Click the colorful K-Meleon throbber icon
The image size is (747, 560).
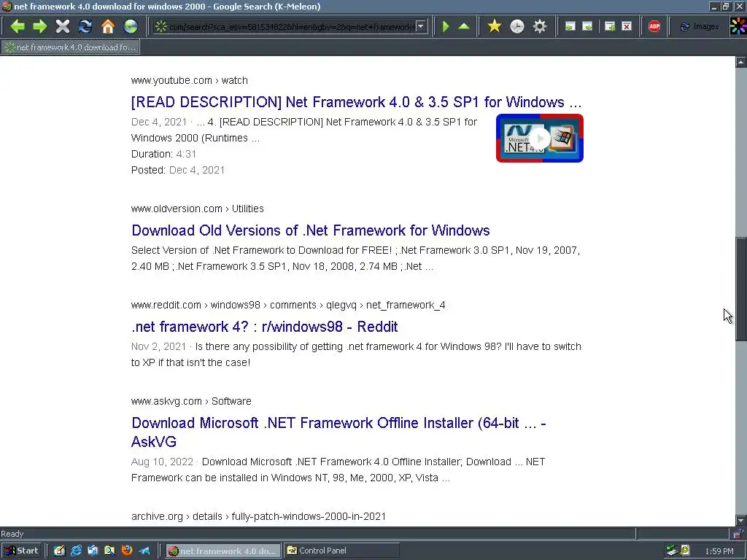click(x=738, y=26)
